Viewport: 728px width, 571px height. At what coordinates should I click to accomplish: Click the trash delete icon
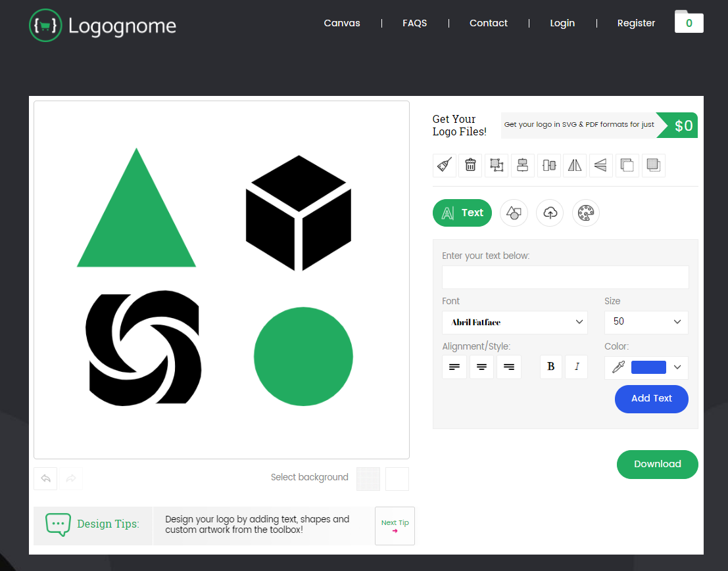coord(470,165)
